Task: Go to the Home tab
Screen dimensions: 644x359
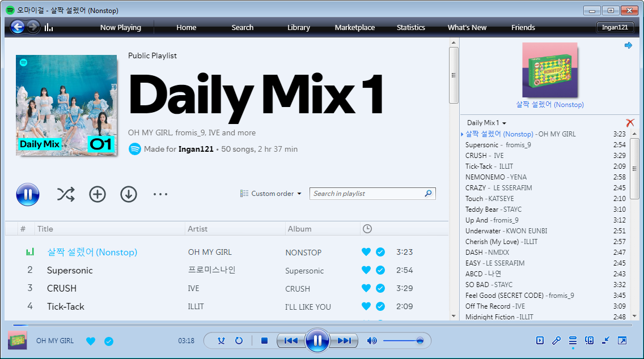Action: pyautogui.click(x=186, y=28)
